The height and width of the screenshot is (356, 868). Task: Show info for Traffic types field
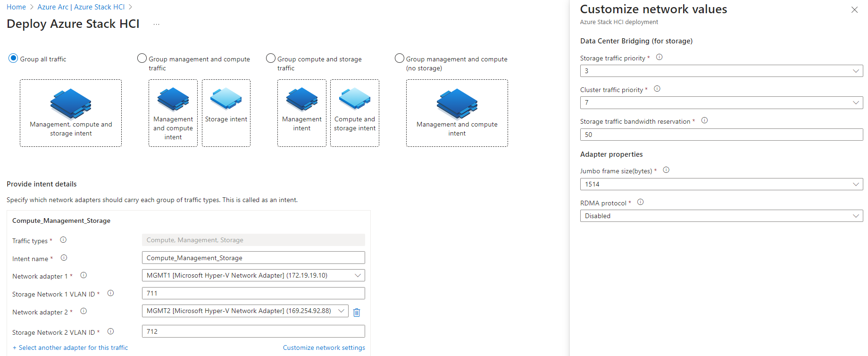point(63,240)
